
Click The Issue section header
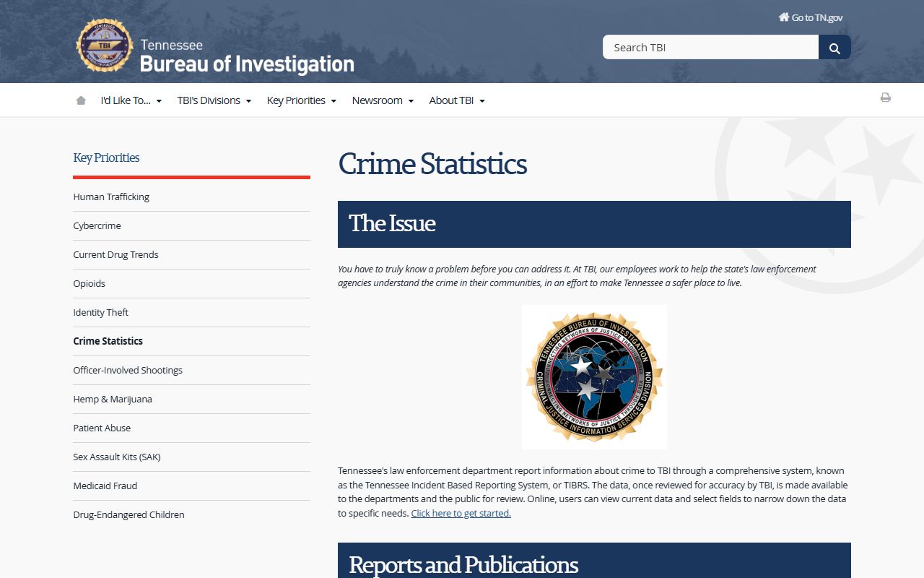[594, 224]
